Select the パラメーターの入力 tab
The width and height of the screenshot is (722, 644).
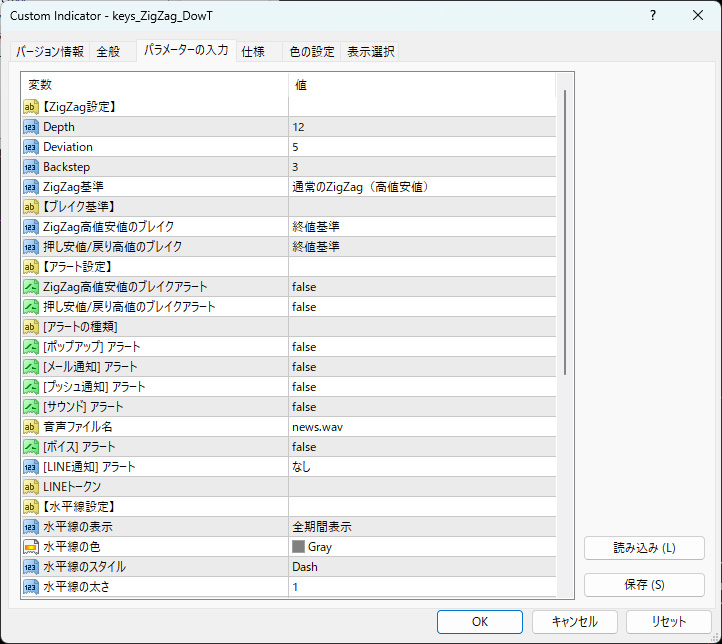tap(186, 50)
